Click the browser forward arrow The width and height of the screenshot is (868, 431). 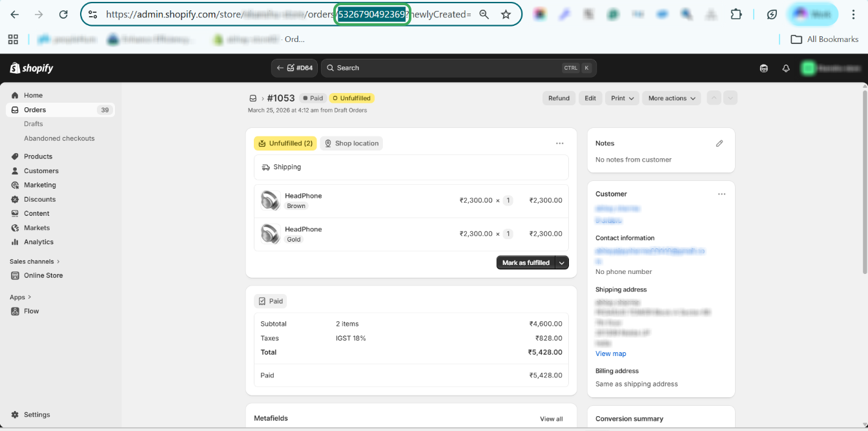point(39,14)
